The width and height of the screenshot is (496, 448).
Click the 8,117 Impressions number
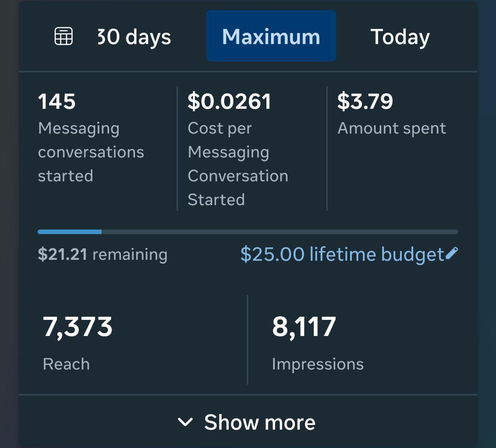click(x=304, y=327)
